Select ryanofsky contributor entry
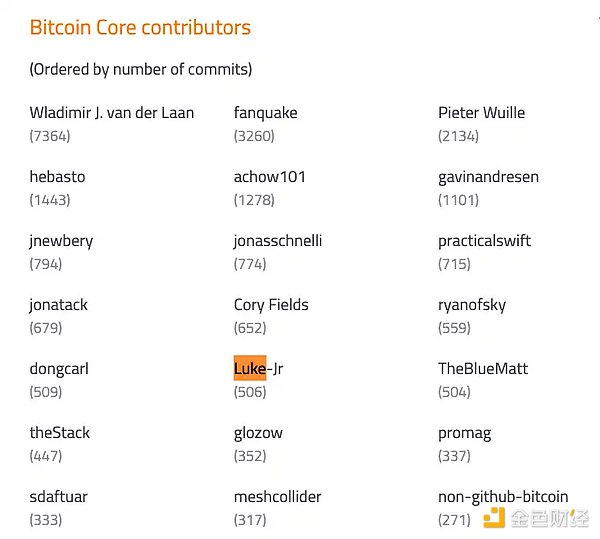The image size is (600, 539). (472, 305)
